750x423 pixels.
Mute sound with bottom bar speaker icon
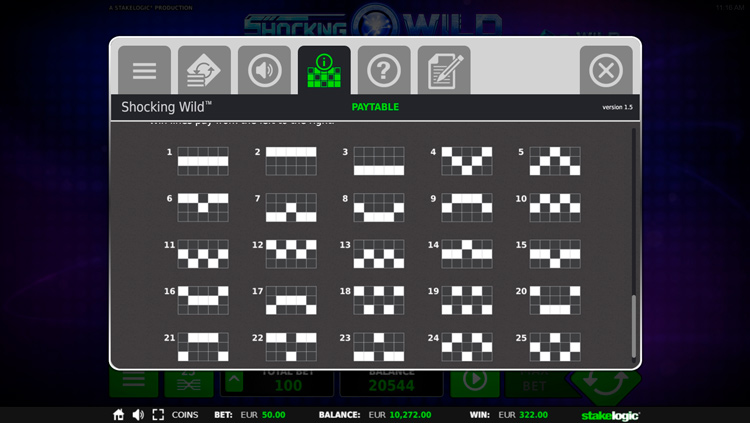(138, 414)
